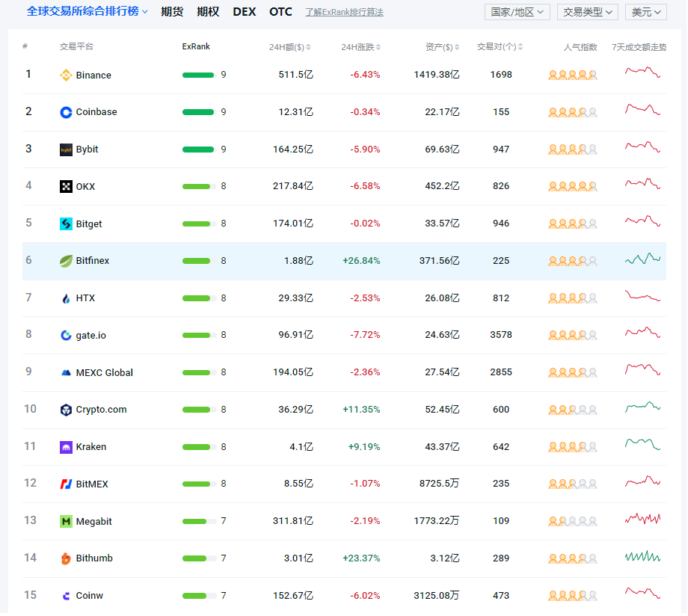Click the MEXC Global logo icon
This screenshot has width=688, height=616.
66,373
